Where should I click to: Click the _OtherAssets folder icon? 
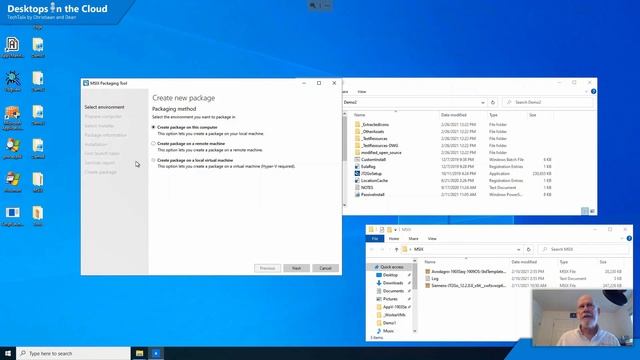[x=357, y=131]
